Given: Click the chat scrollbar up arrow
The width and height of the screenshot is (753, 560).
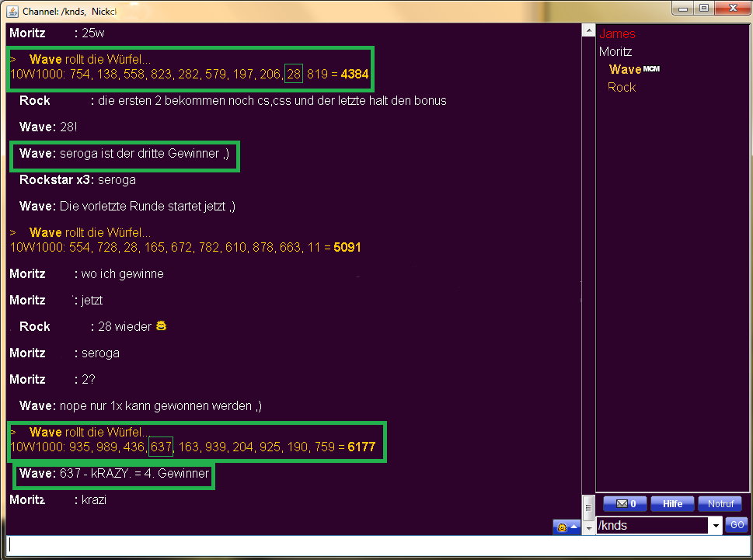Looking at the screenshot, I should tap(589, 30).
